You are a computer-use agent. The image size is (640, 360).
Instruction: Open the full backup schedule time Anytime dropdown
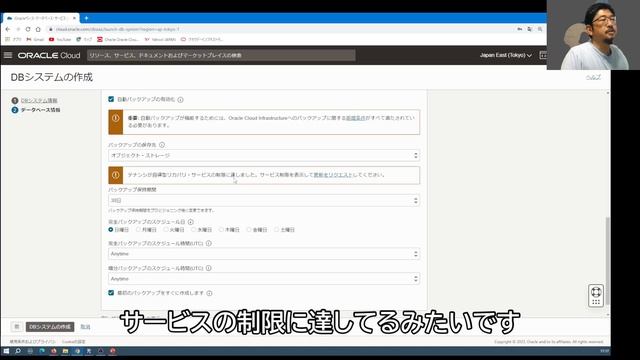point(264,254)
